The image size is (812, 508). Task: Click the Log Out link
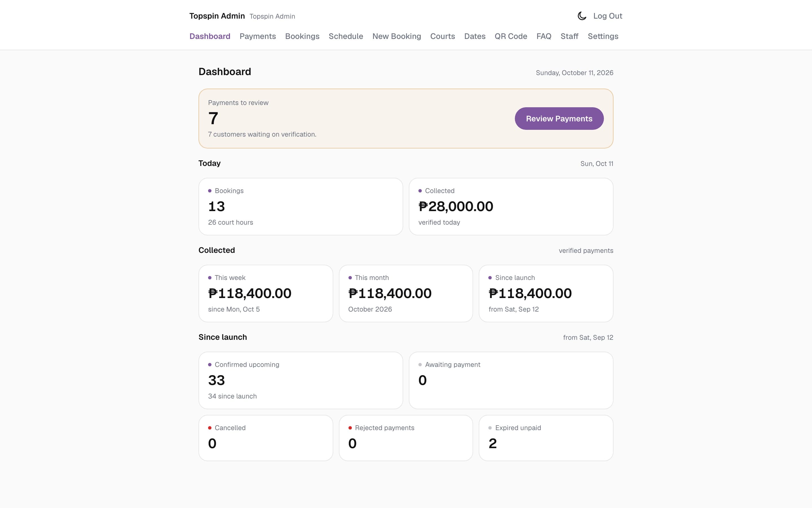[608, 16]
